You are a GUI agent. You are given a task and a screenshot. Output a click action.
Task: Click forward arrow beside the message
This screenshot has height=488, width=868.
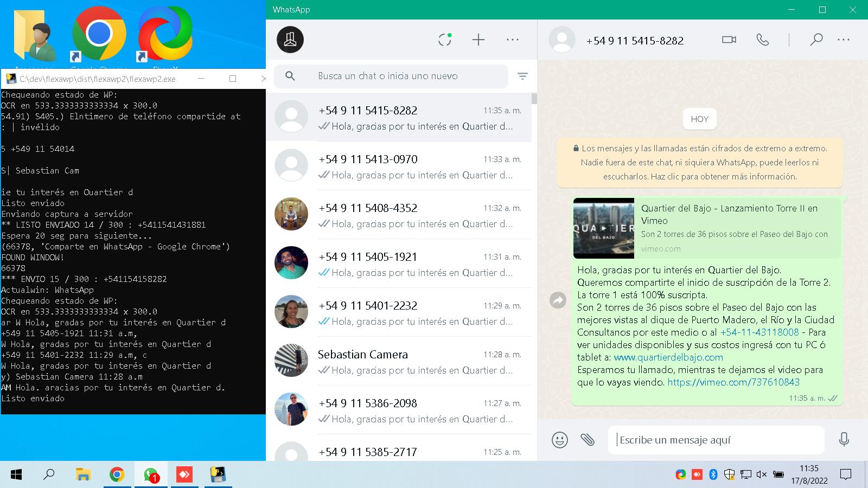coord(558,300)
